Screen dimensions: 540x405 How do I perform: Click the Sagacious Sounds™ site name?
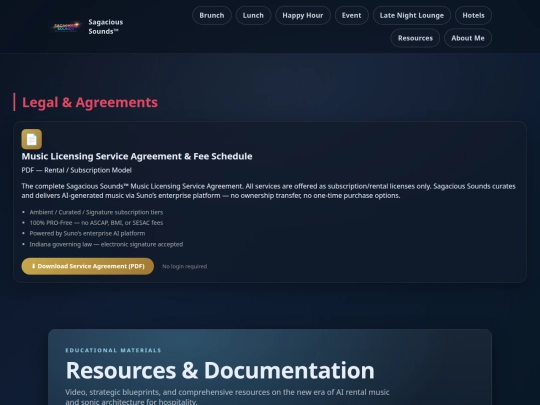coord(106,27)
